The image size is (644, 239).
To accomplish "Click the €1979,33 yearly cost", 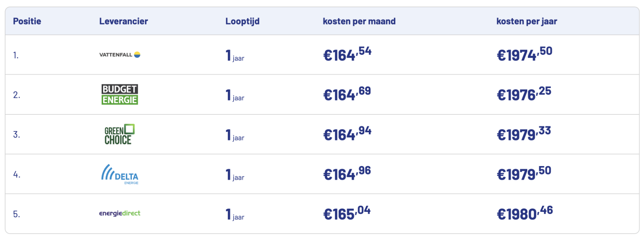I will pos(524,134).
